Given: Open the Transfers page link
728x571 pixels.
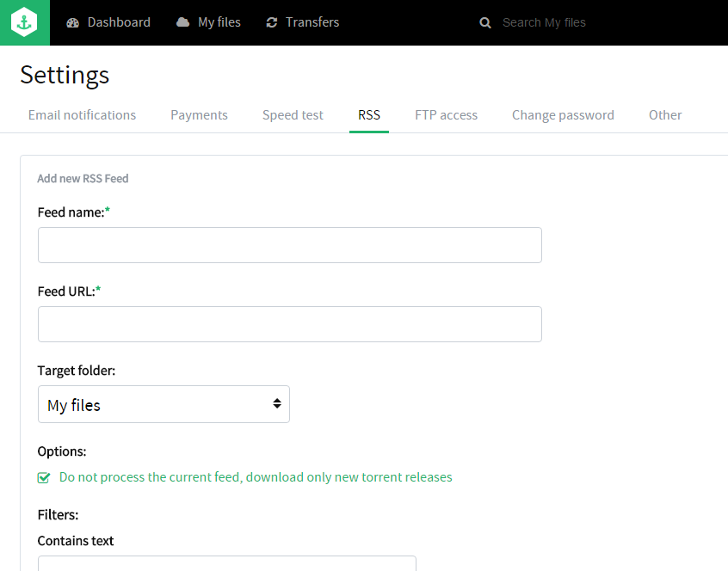Looking at the screenshot, I should coord(312,22).
